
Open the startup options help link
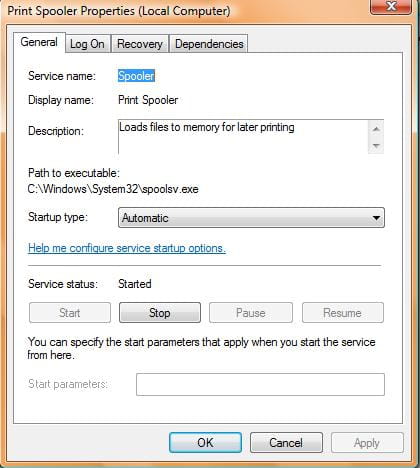click(127, 248)
